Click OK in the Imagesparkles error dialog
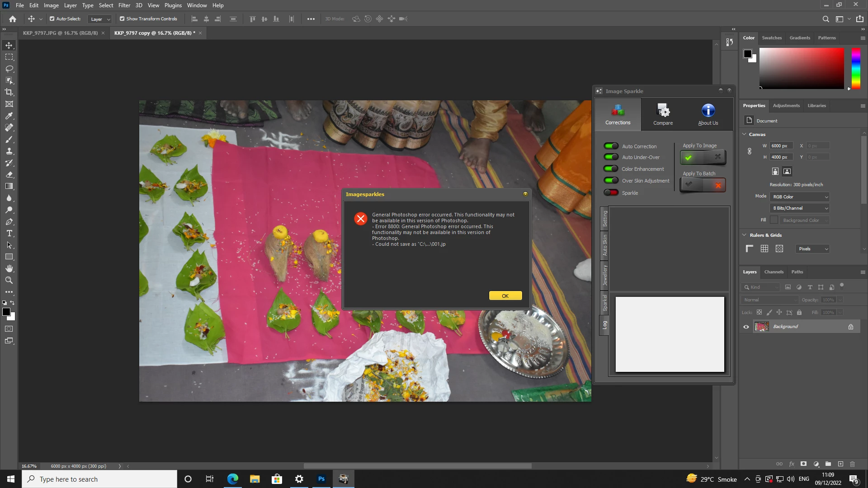The height and width of the screenshot is (488, 868). 505,296
